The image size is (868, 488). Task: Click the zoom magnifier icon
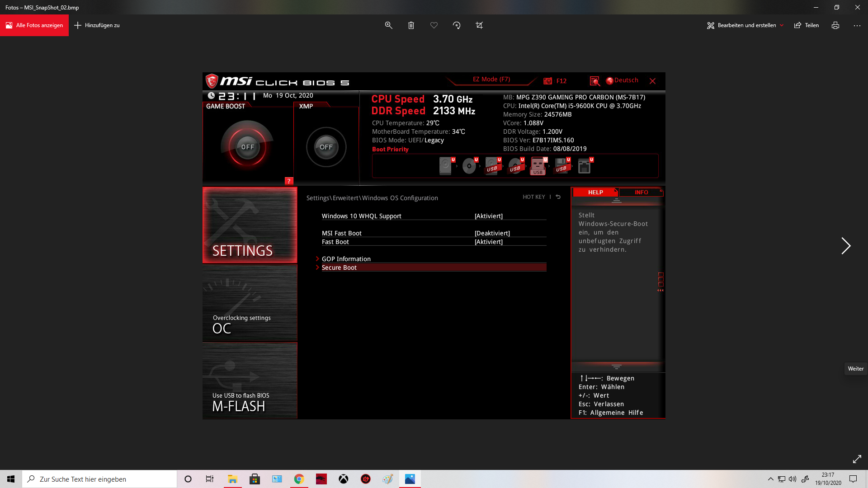coord(388,25)
